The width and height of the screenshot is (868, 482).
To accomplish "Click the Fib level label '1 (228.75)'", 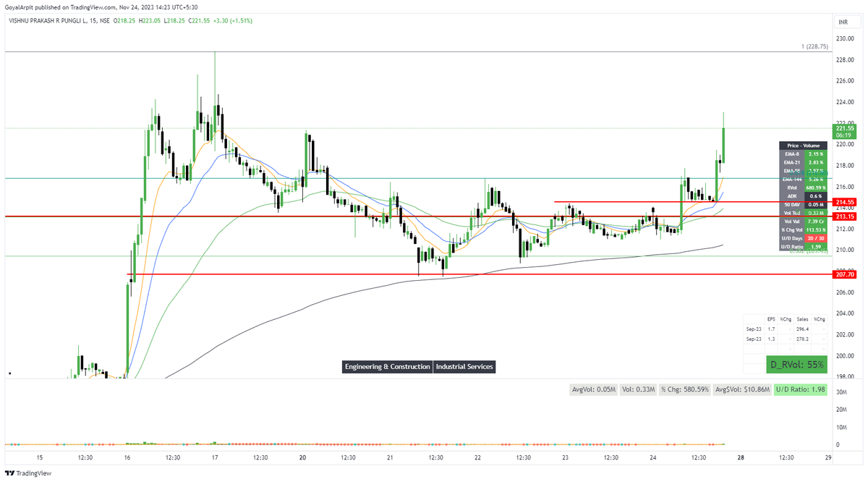I will tap(814, 46).
